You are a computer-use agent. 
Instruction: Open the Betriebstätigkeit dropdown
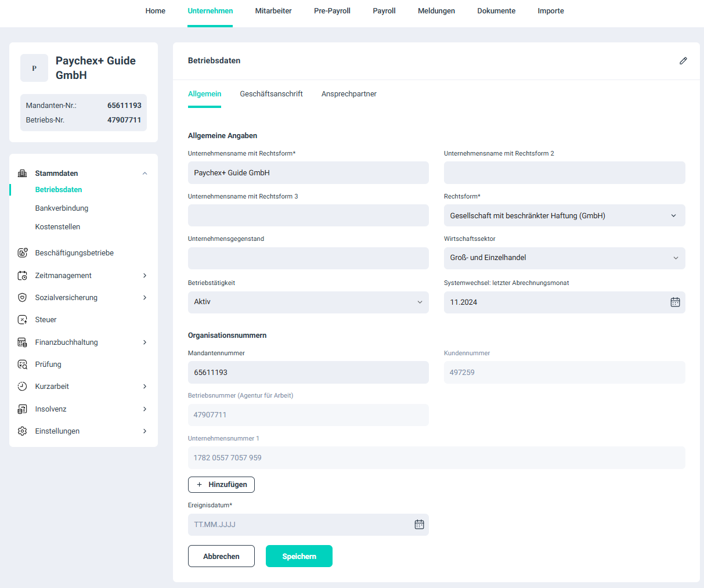(x=308, y=302)
